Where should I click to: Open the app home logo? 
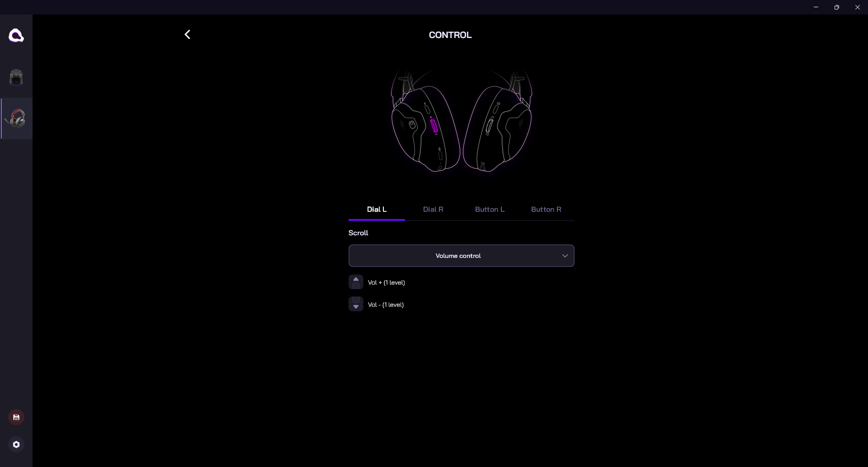tap(16, 35)
